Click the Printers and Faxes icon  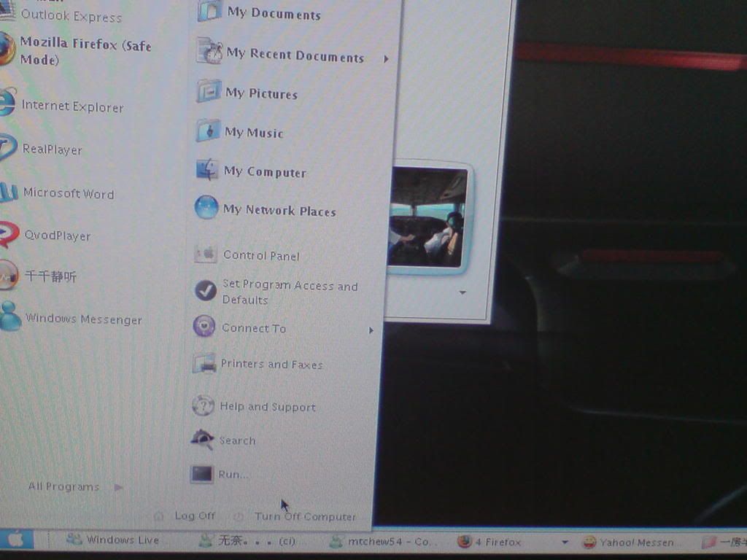click(204, 363)
